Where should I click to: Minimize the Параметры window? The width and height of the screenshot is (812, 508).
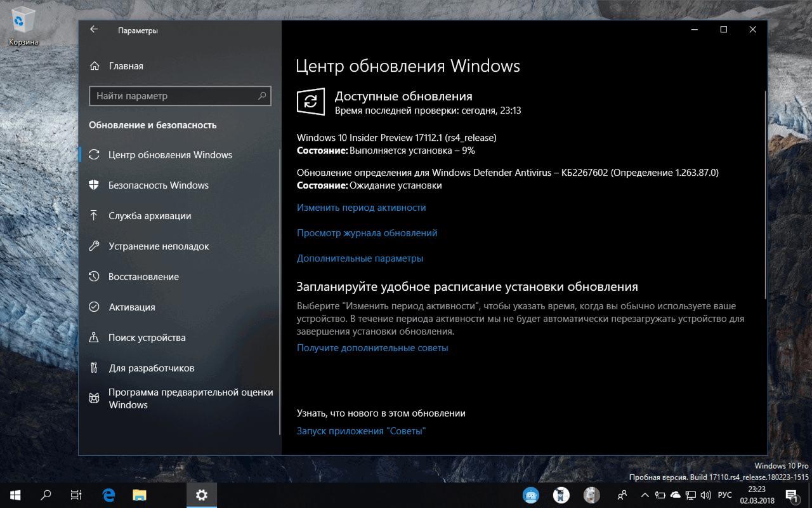694,30
